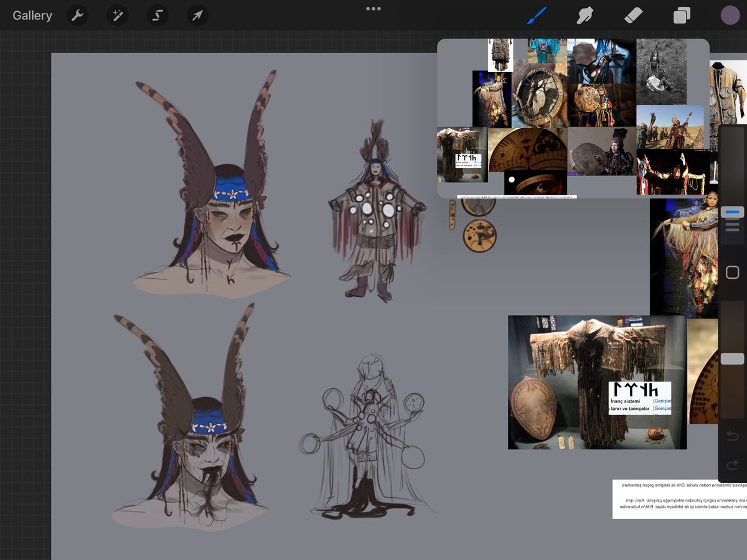Image resolution: width=747 pixels, height=560 pixels.
Task: Tap the brush opacity slider handle
Action: tap(733, 358)
